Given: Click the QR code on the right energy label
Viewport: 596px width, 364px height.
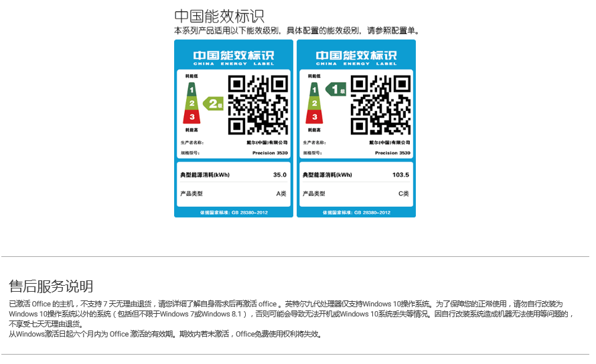Looking at the screenshot, I should pyautogui.click(x=380, y=104).
